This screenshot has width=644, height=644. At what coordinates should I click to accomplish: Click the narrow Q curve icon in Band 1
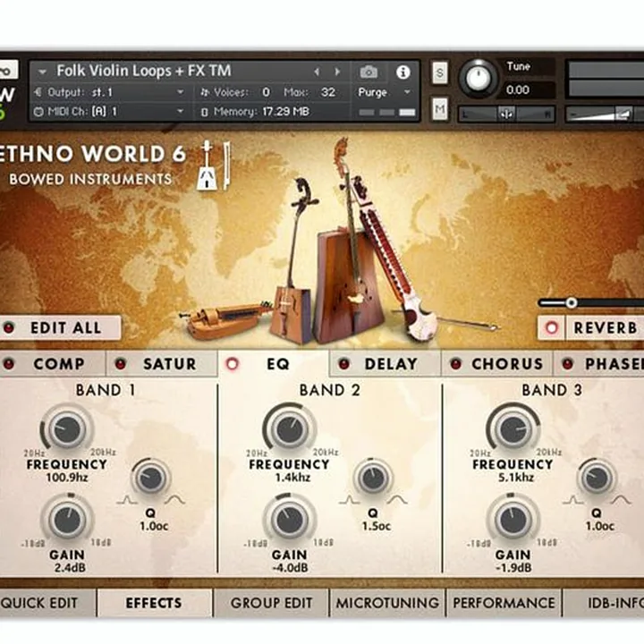pyautogui.click(x=127, y=500)
